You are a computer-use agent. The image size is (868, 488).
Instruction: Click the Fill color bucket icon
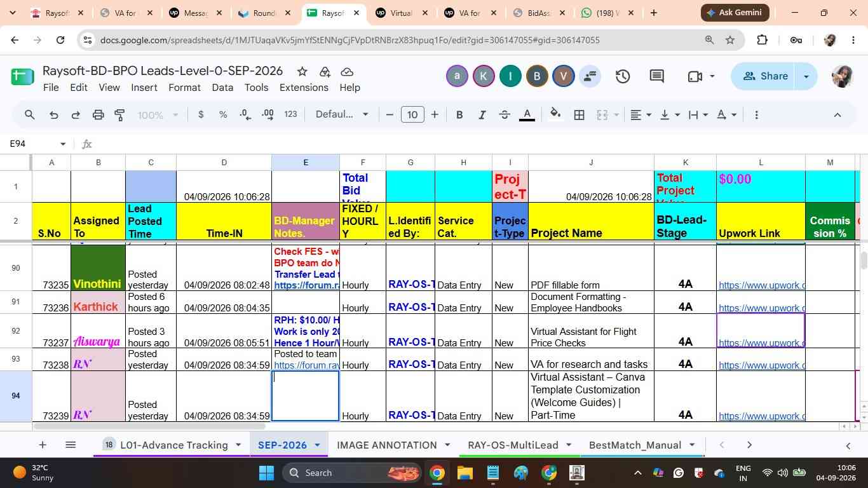tap(555, 115)
